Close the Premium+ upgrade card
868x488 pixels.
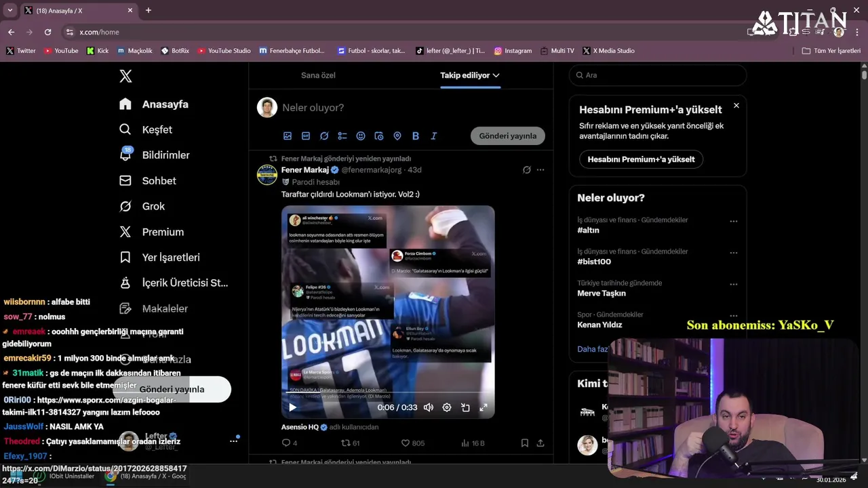pos(736,106)
